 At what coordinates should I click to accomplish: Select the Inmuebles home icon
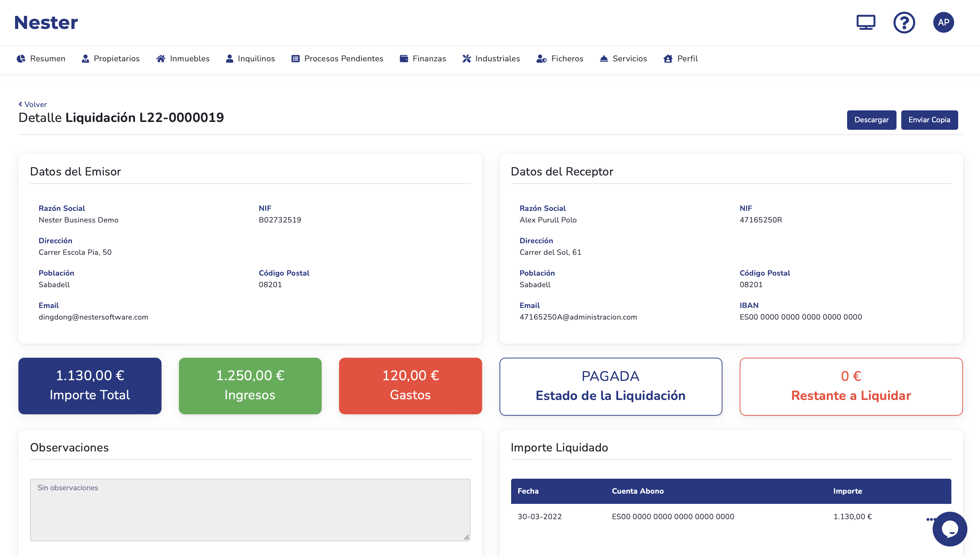pyautogui.click(x=161, y=58)
